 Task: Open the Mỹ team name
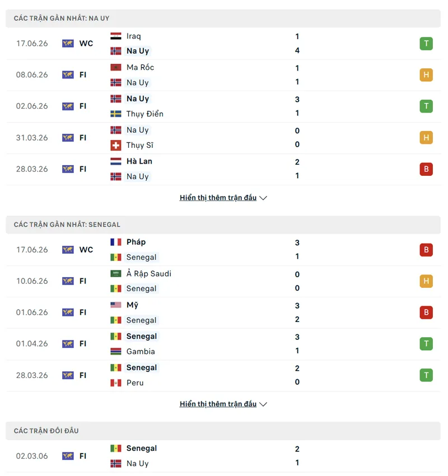pyautogui.click(x=132, y=305)
